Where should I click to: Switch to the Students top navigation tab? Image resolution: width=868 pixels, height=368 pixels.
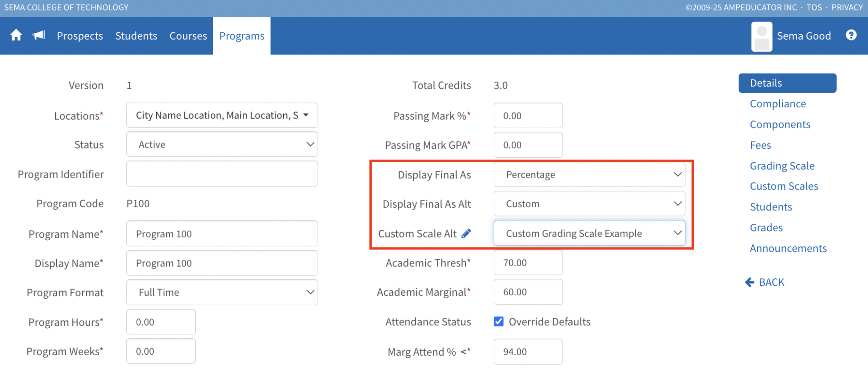pyautogui.click(x=136, y=36)
